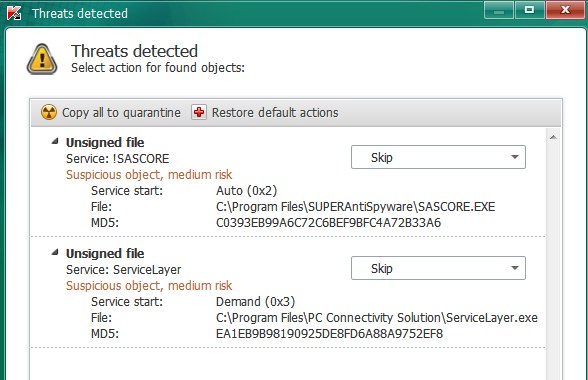Close the Threats detected window
The height and width of the screenshot is (380, 588).
(x=565, y=10)
